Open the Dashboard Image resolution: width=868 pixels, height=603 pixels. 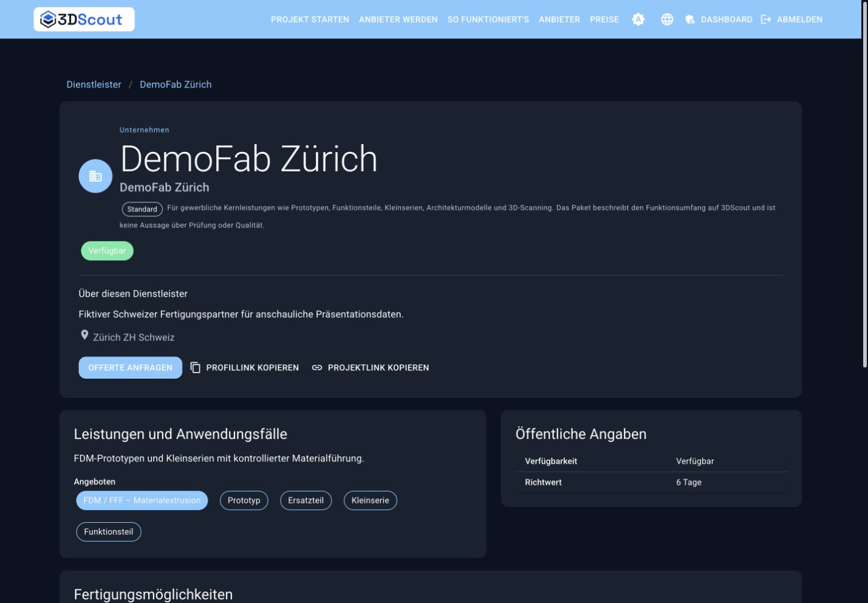point(719,19)
